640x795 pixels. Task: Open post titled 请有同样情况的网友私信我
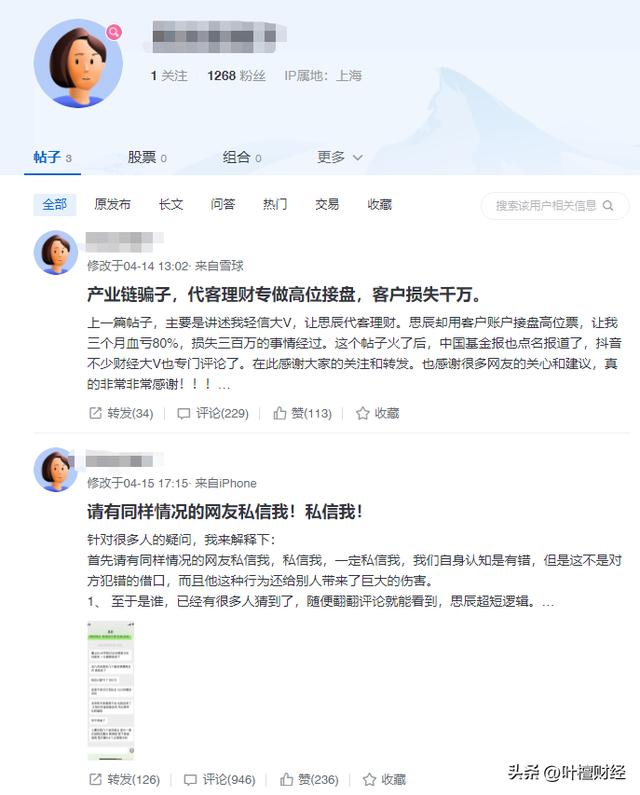225,512
